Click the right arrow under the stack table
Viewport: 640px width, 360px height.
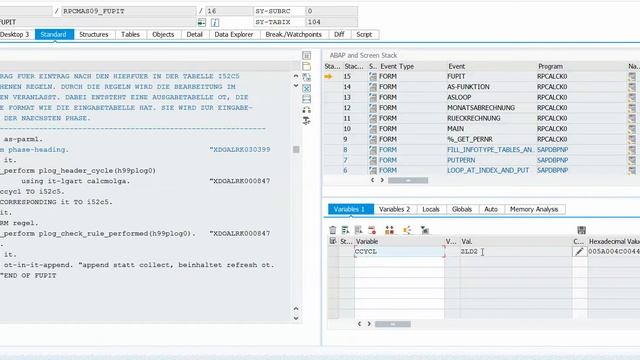click(382, 180)
